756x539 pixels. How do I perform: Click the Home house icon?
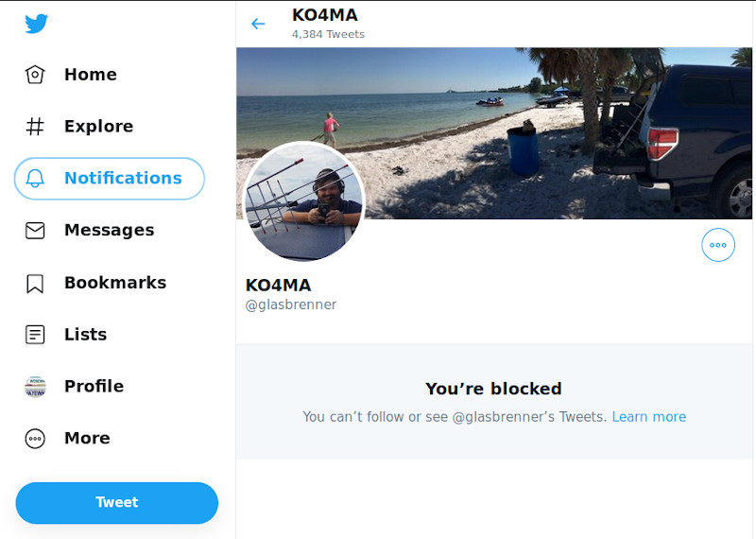pyautogui.click(x=35, y=75)
